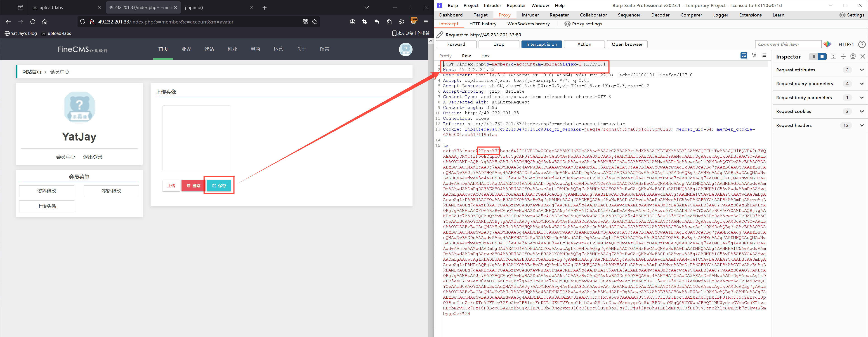Switch editor to Hex view
Screen dimensions: 868x337
(x=485, y=56)
